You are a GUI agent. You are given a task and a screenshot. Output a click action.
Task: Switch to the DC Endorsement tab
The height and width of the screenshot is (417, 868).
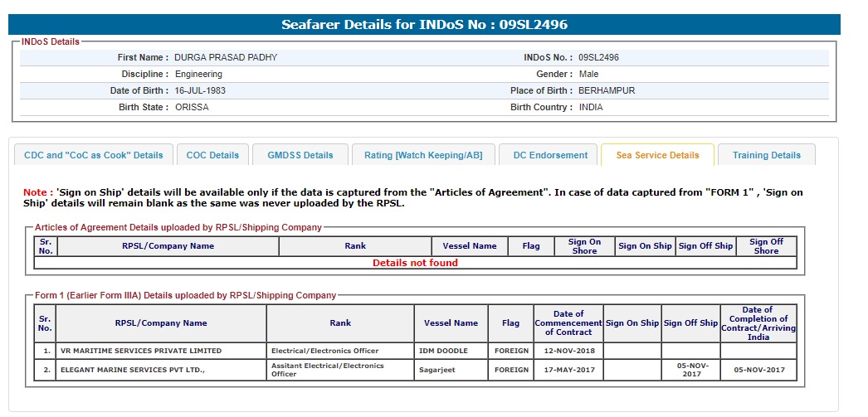click(x=550, y=155)
